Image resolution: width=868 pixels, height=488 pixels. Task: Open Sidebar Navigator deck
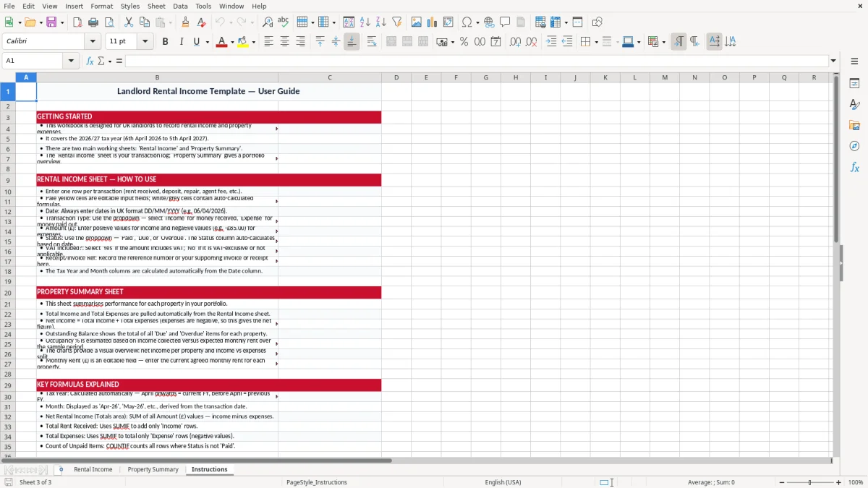854,146
